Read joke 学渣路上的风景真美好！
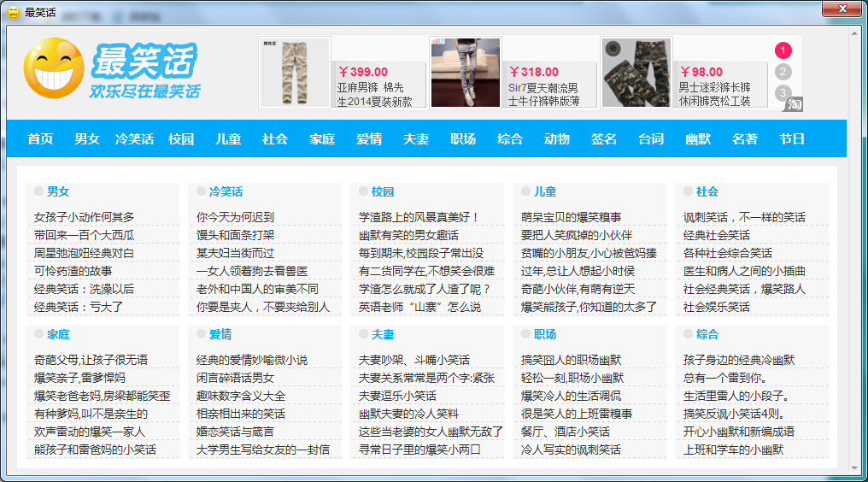The width and height of the screenshot is (868, 482). (419, 217)
